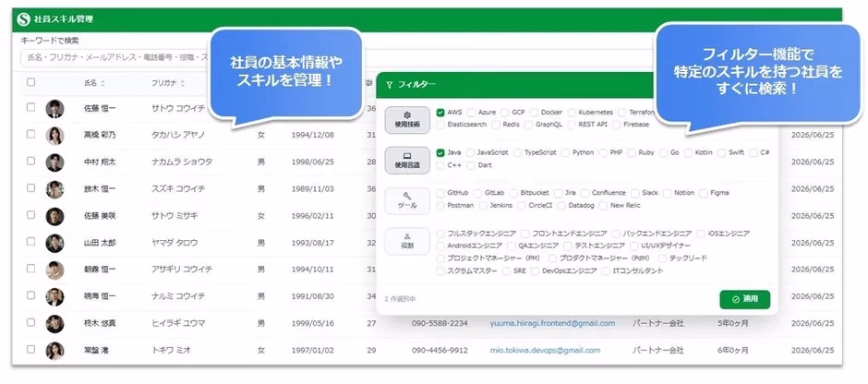The image size is (868, 384).
Task: Tick the TypeScript language checkbox
Action: [x=518, y=152]
